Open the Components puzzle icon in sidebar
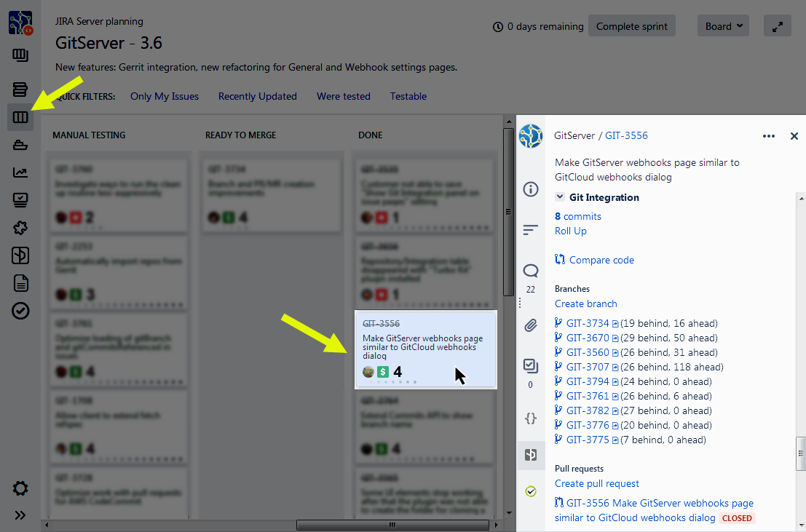 20,228
